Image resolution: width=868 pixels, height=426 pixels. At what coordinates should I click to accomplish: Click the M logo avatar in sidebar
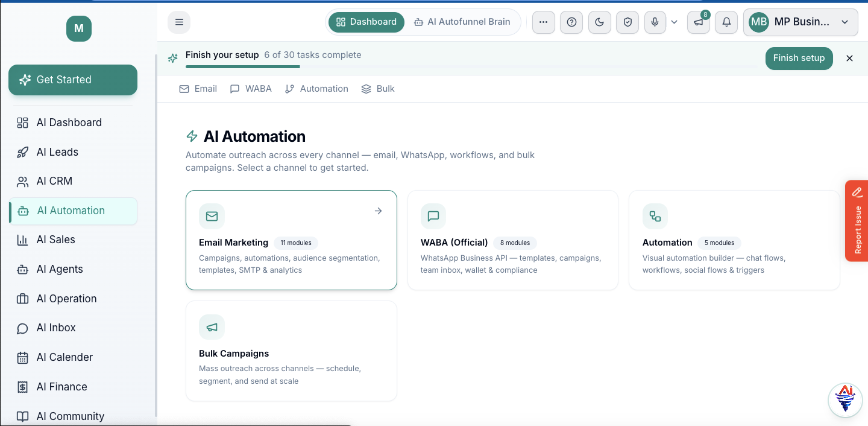(x=79, y=28)
